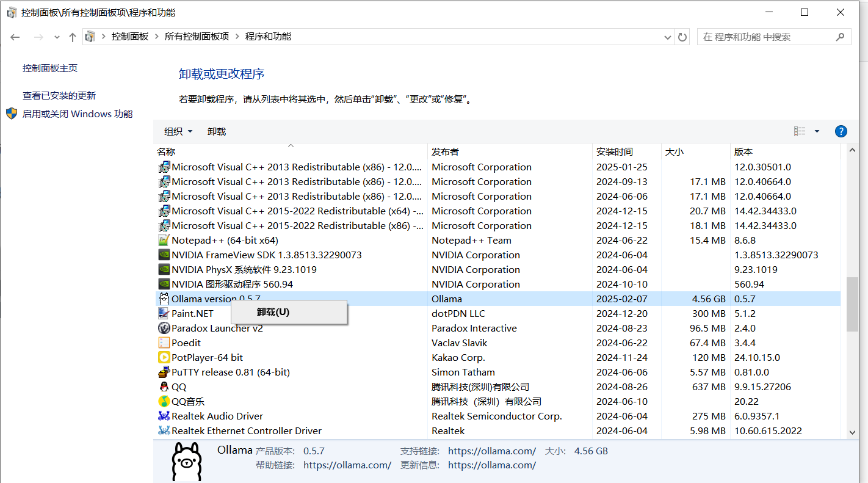
Task: Click the 所有控制面板项 breadcrumb segment
Action: 197,37
